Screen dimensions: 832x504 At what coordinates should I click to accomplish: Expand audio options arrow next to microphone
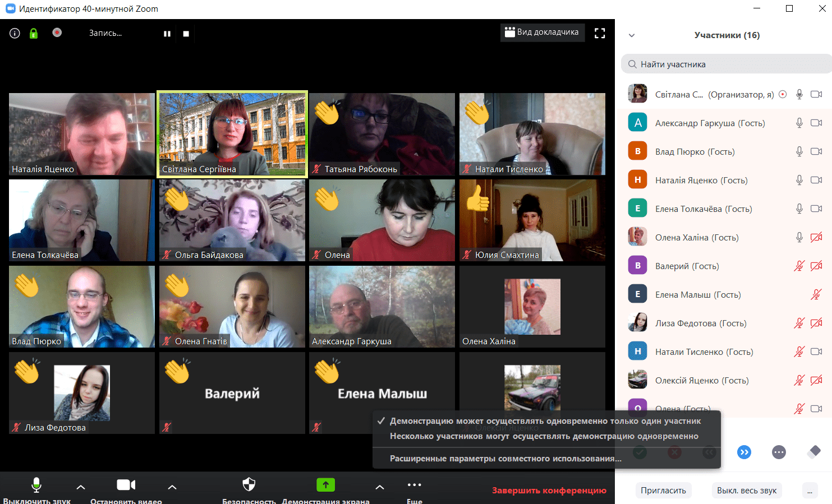(x=81, y=487)
